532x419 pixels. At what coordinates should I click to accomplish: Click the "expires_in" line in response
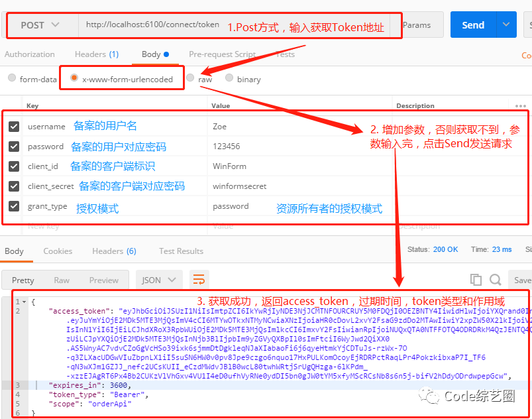[x=90, y=385]
